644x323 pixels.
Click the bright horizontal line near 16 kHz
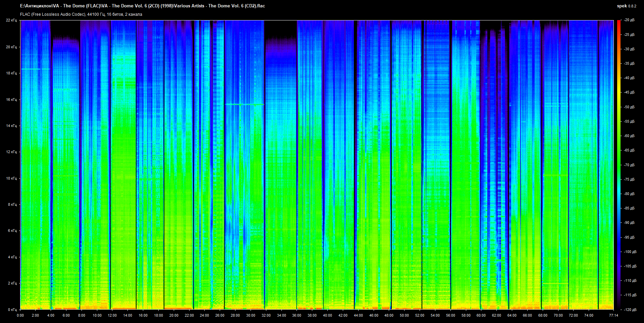(244, 104)
